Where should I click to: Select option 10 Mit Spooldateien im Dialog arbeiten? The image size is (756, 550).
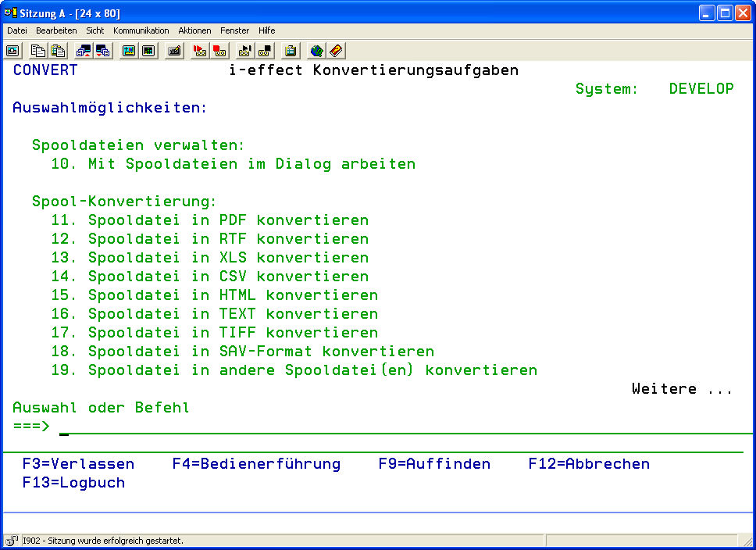click(x=234, y=164)
